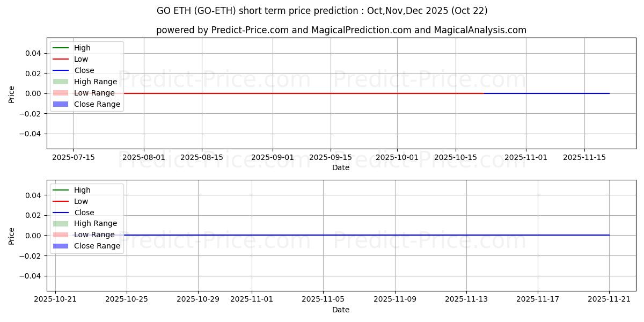
Task: Click the powered by Predict-Price.com subtitle
Action: [341, 30]
